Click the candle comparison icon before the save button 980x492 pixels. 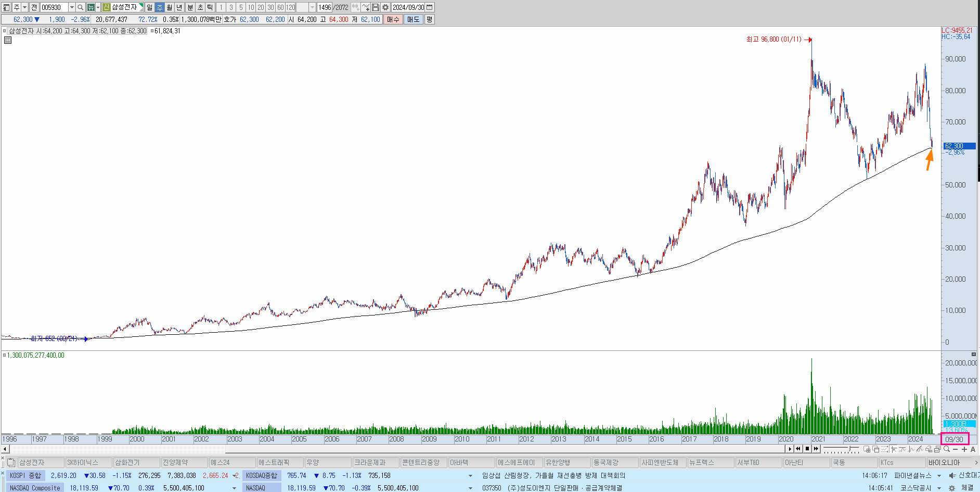point(355,7)
